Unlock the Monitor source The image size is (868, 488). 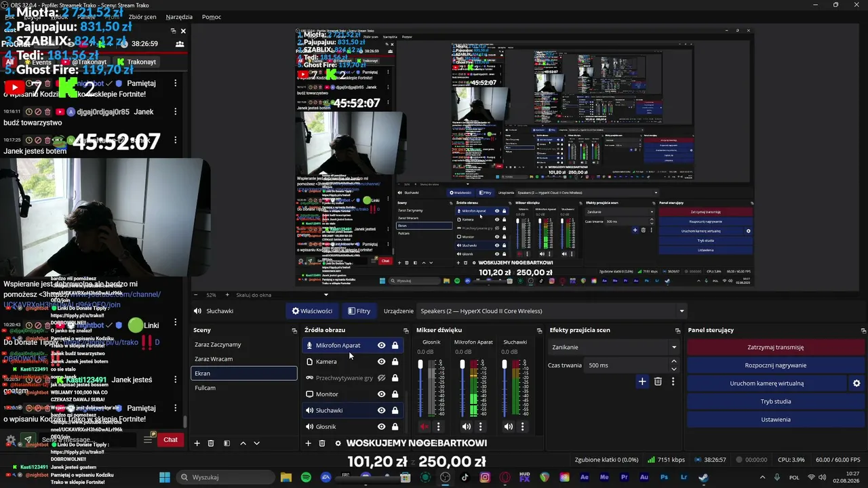pyautogui.click(x=395, y=394)
